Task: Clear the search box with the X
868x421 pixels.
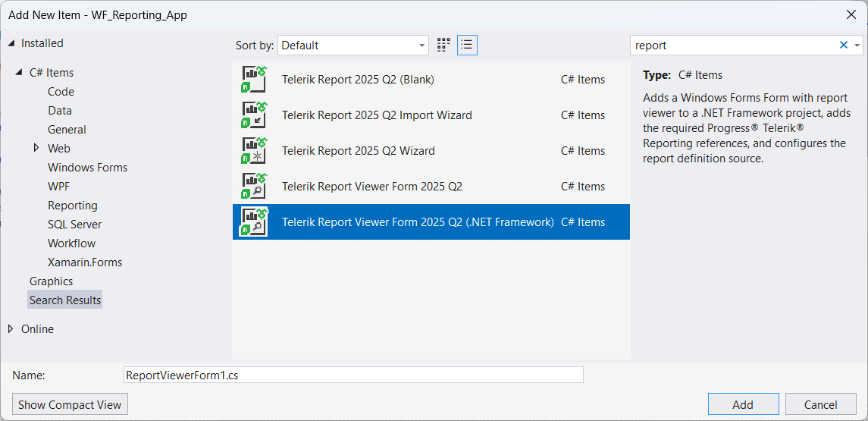Action: click(844, 46)
